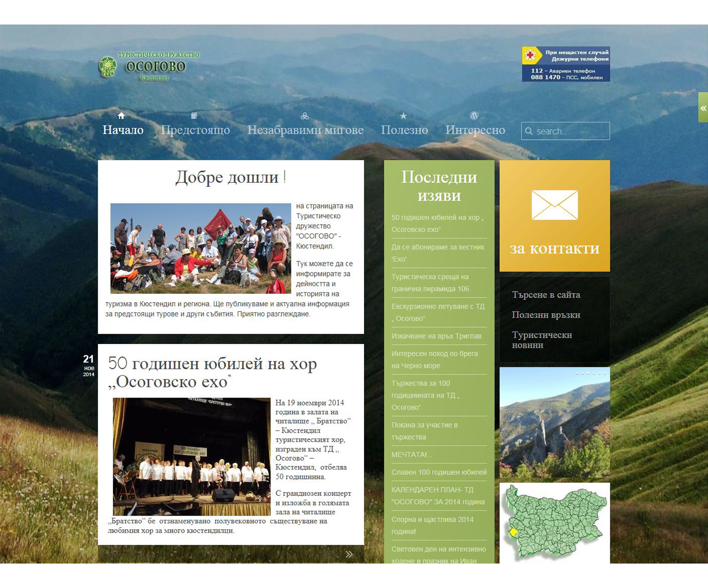Open КАЛЕНДАРЕН ПЛАН- ТД ОСОГОВО 2014 link

438,496
